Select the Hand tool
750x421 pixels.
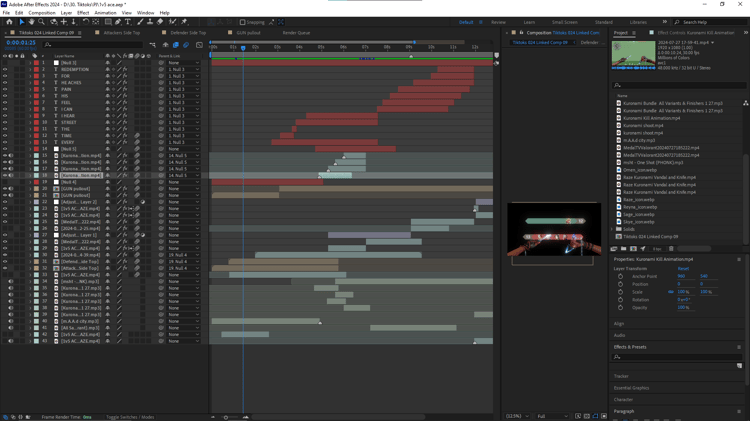(31, 22)
